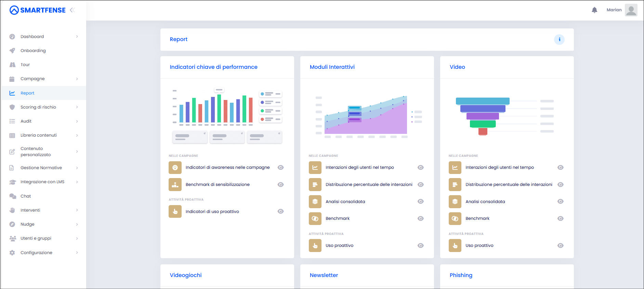Click the SMARTFENSE logo
Viewport: 644px width, 289px height.
(38, 10)
